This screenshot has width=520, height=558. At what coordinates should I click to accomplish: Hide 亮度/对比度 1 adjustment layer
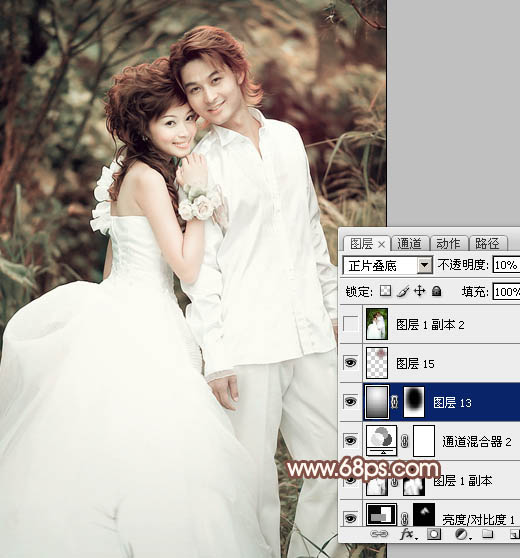tap(350, 518)
